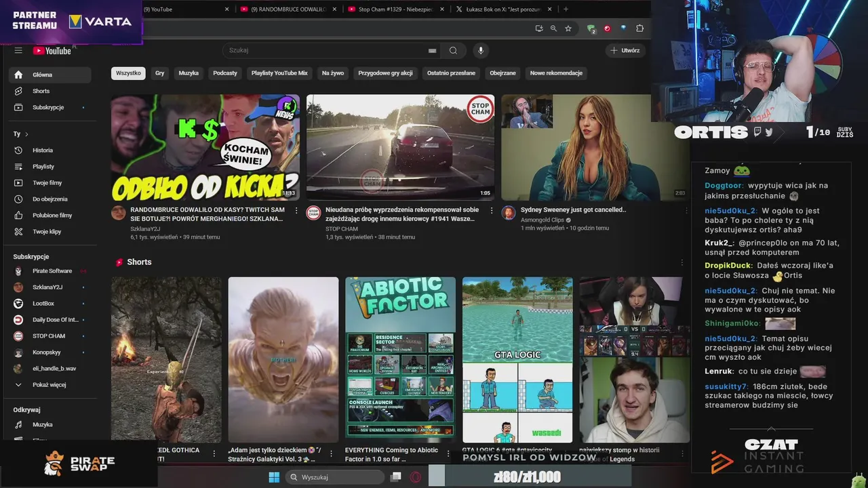Open LootBox subscription channel
Screen dimensions: 868x488
point(50,304)
